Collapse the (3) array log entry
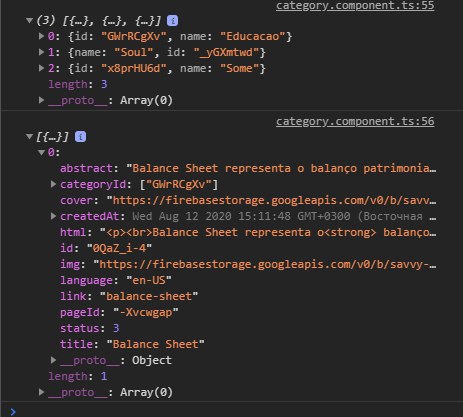Screen dimensions: 463x417 29,21
